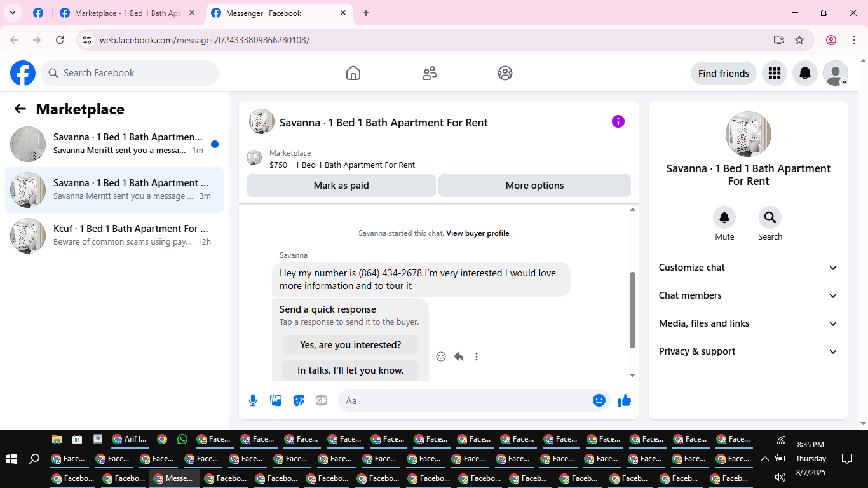Expand Privacy & support section
Screen dimensions: 868x488
point(749,351)
